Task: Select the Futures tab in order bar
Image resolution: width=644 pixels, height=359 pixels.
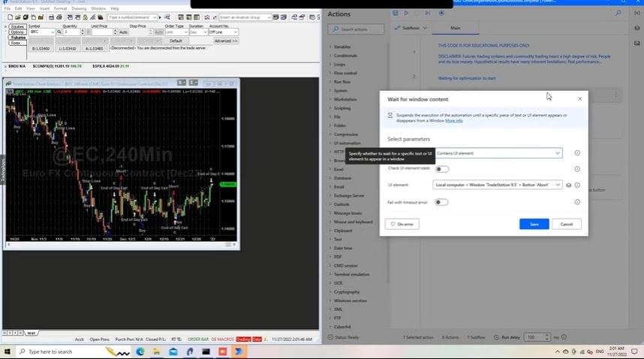Action: (17, 38)
